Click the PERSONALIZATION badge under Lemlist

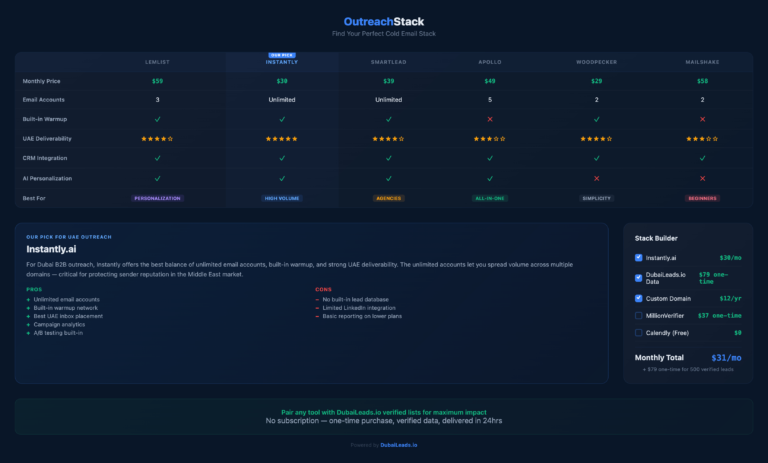pyautogui.click(x=157, y=198)
